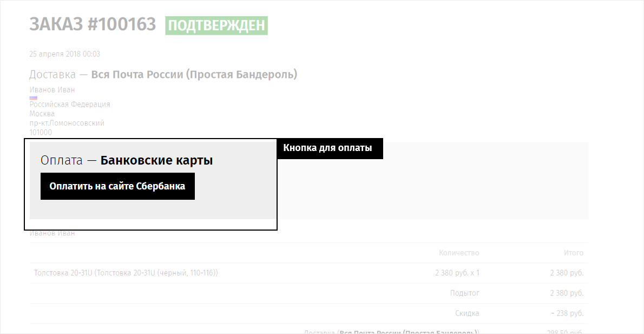The height and width of the screenshot is (334, 644).
Task: Click the ПОДТВЕРЖДЕН status badge
Action: pyautogui.click(x=216, y=25)
